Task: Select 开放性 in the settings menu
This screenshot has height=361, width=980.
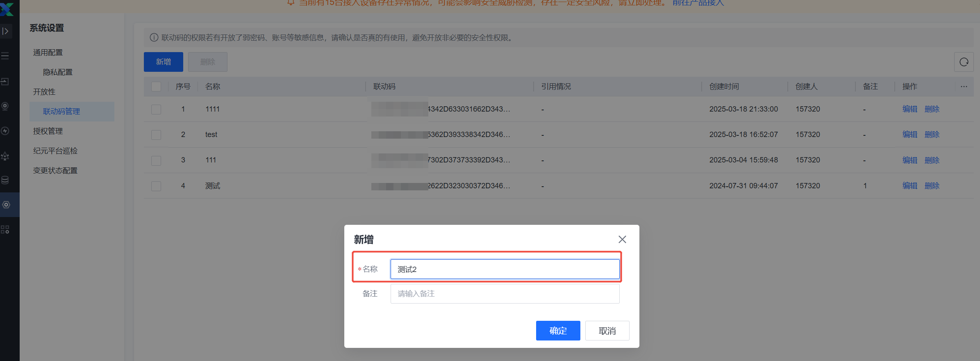Action: (44, 92)
